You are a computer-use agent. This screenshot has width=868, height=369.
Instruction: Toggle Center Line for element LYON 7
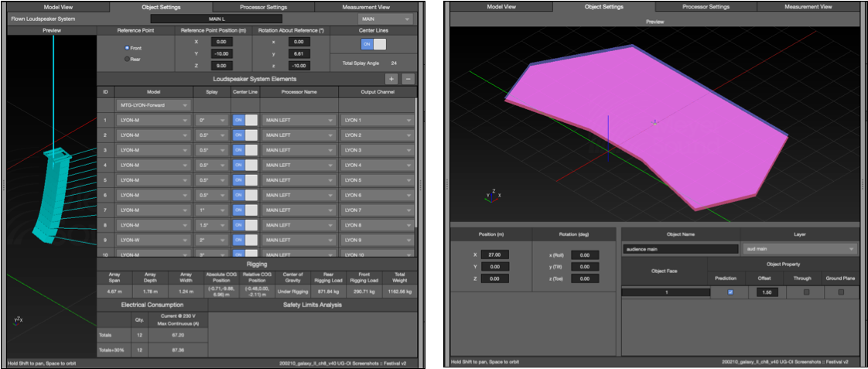245,210
